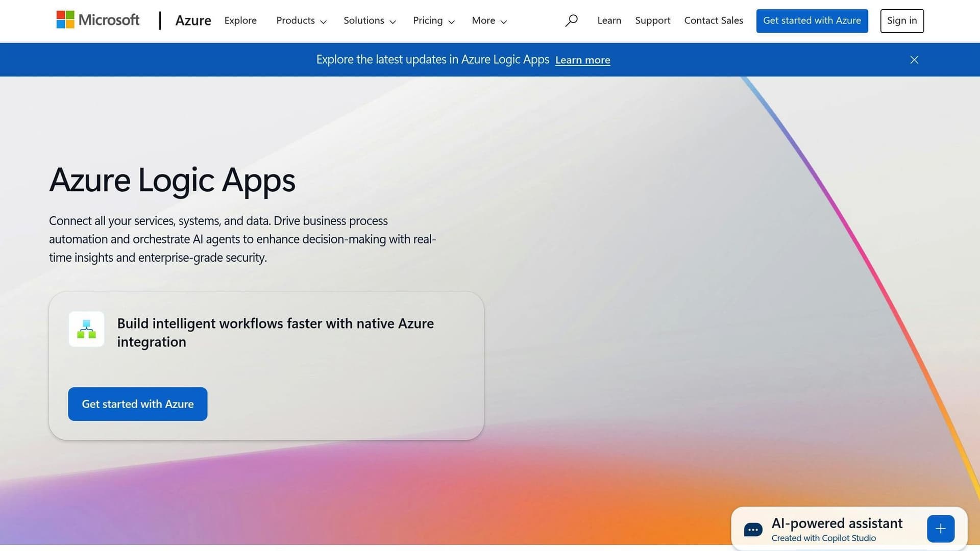The width and height of the screenshot is (980, 551).
Task: Click the Sign in button
Action: [901, 20]
